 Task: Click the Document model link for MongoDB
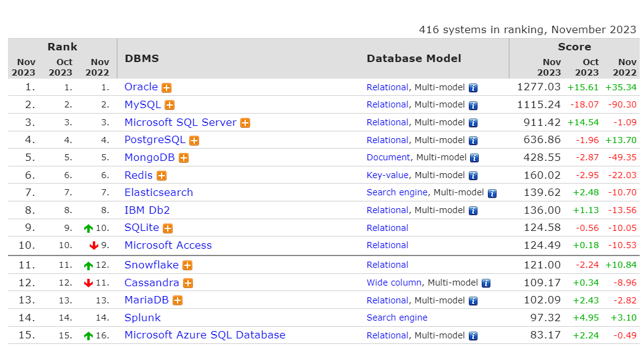pyautogui.click(x=388, y=157)
